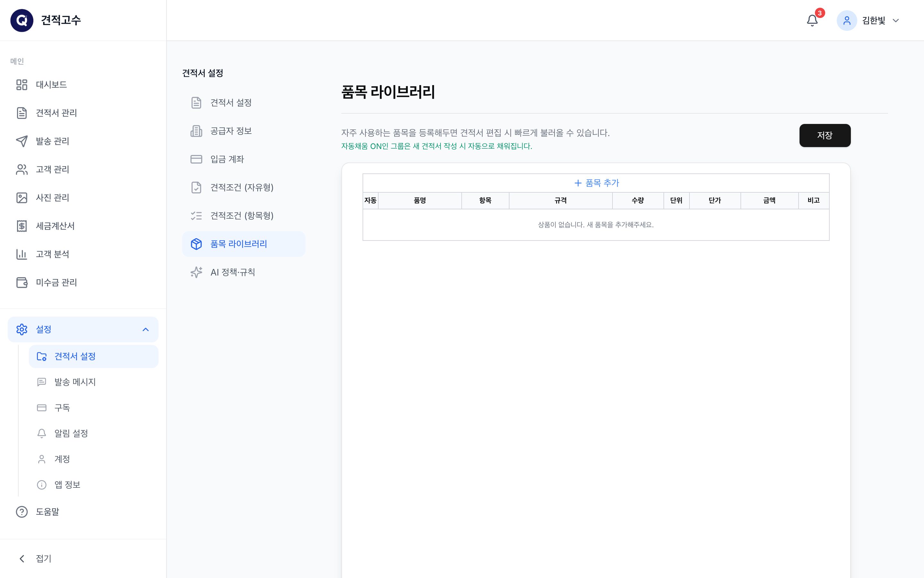Click the 품명 column header

tap(420, 200)
